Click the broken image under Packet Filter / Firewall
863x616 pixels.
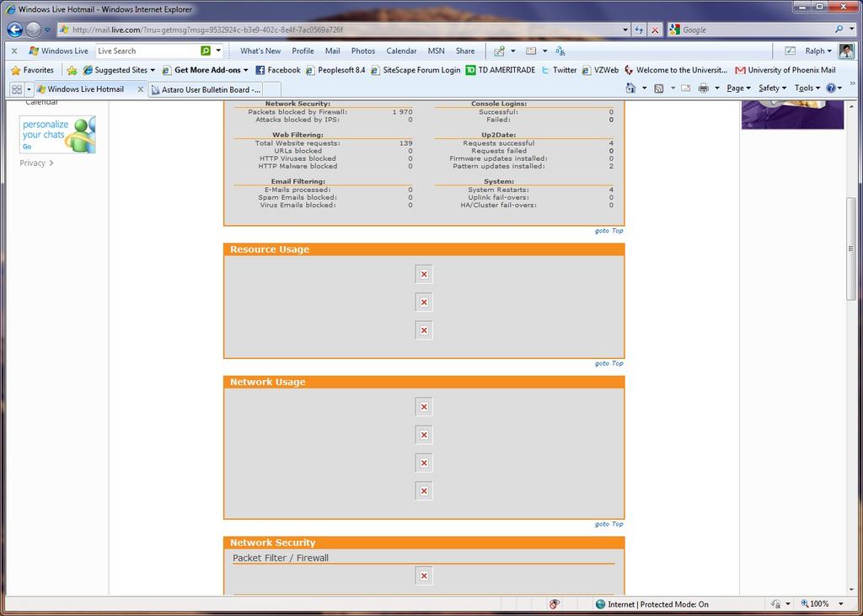424,576
